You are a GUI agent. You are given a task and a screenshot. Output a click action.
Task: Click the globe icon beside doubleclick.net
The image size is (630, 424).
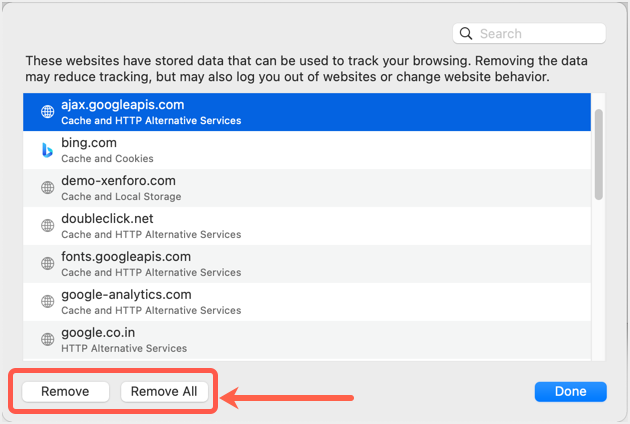[x=47, y=225]
